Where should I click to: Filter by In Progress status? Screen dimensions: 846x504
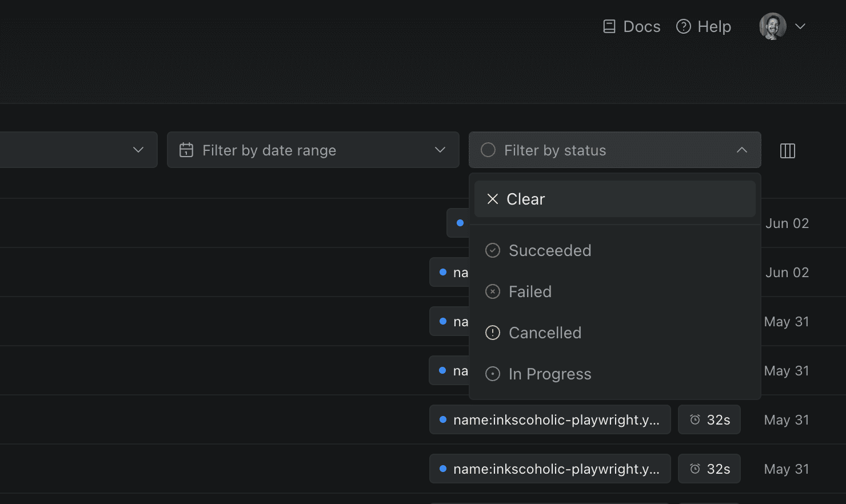coord(550,374)
